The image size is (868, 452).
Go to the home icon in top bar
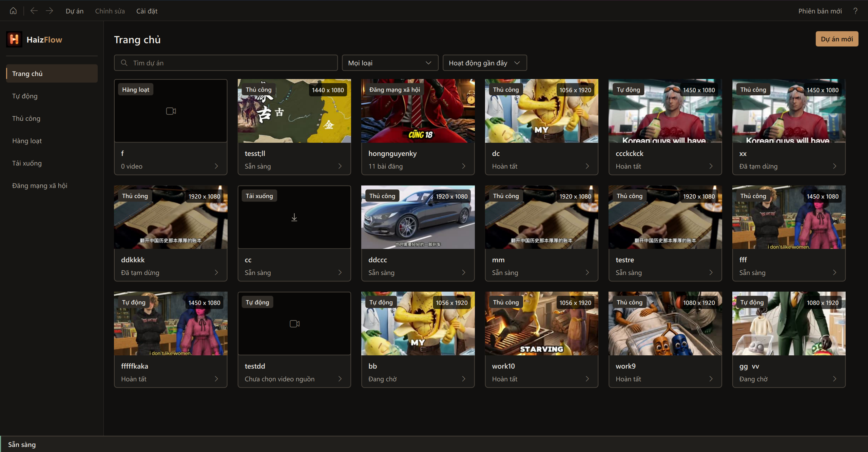point(13,11)
